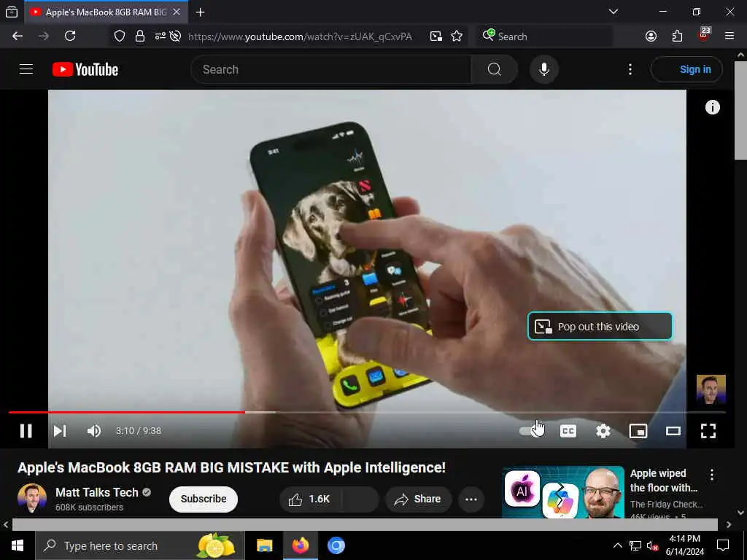Skip to the next video
747x560 pixels.
pyautogui.click(x=60, y=431)
